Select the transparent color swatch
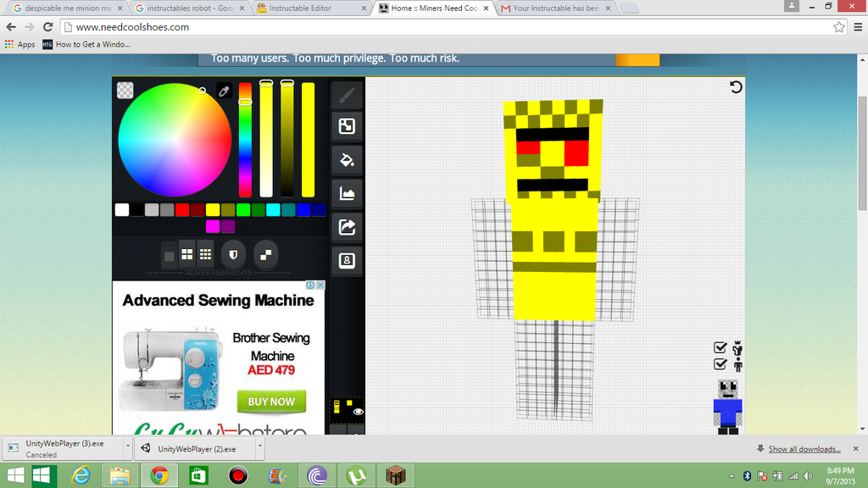 (x=125, y=90)
